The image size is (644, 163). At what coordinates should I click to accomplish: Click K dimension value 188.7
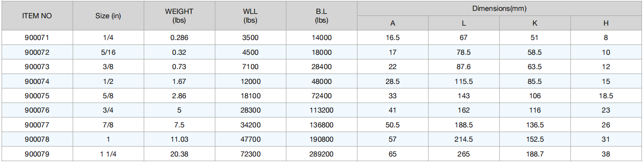pos(535,154)
